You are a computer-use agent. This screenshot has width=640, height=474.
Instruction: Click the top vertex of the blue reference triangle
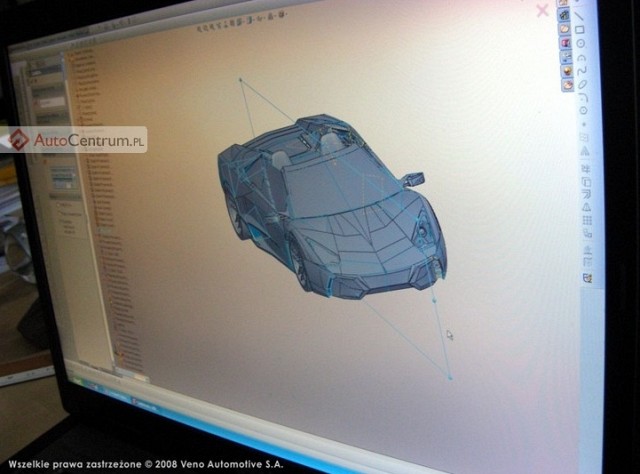(240, 80)
